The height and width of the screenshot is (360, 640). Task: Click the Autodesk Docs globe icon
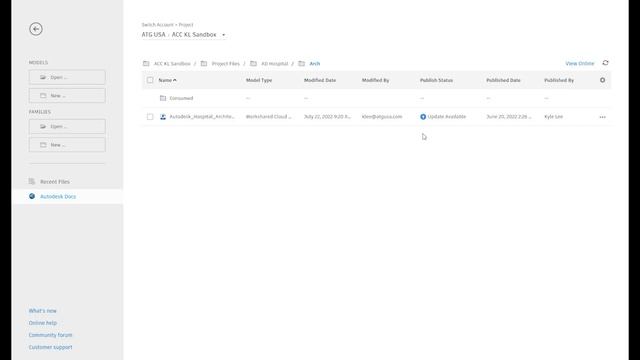point(32,196)
